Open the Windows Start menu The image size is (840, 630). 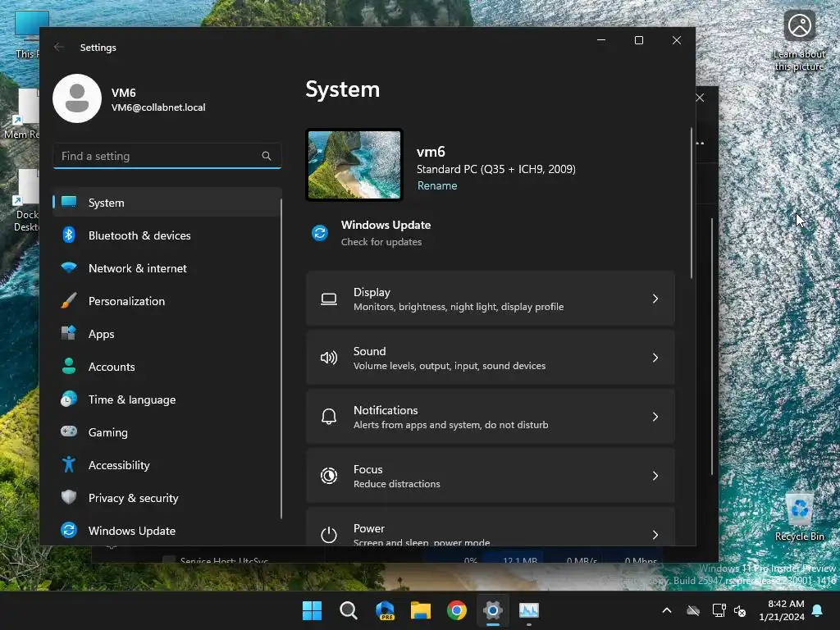(x=312, y=610)
